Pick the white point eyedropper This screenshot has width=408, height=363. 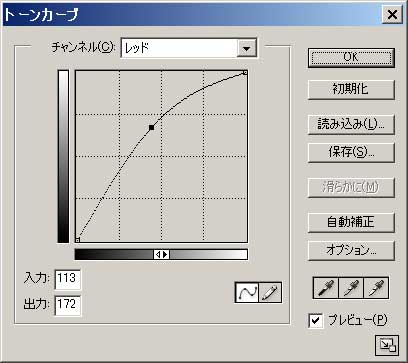(376, 288)
